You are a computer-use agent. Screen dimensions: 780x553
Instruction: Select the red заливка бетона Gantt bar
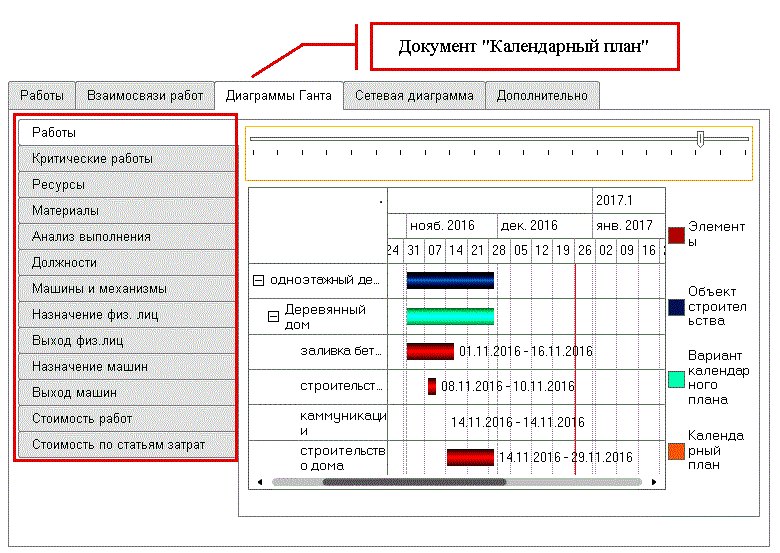click(x=430, y=351)
